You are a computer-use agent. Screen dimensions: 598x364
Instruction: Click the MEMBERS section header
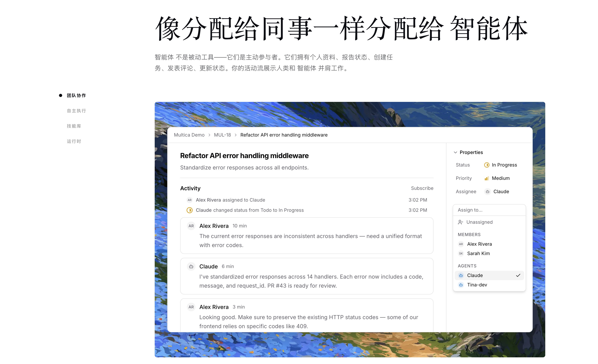coord(469,235)
